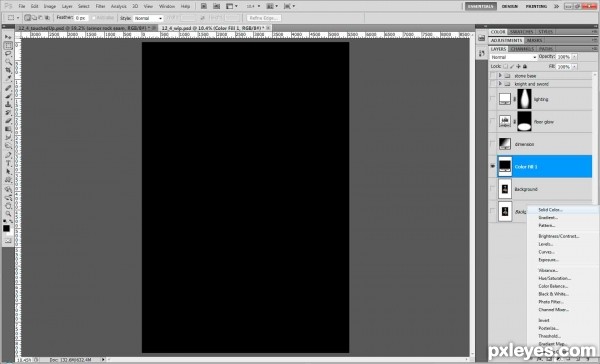The width and height of the screenshot is (600, 364).
Task: Expand the knight and sword group
Action: coord(500,84)
